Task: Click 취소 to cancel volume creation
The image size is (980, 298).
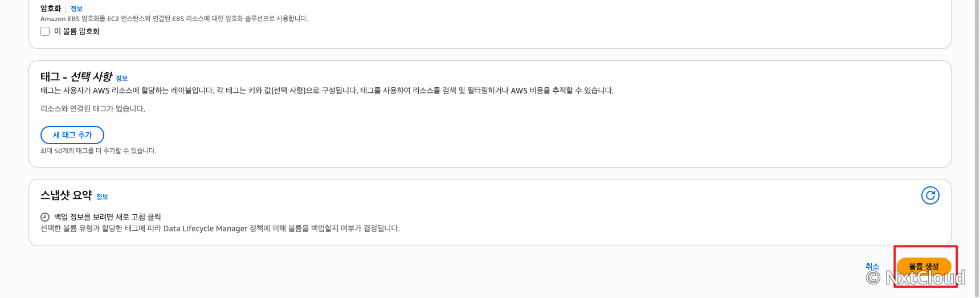Action: point(872,266)
